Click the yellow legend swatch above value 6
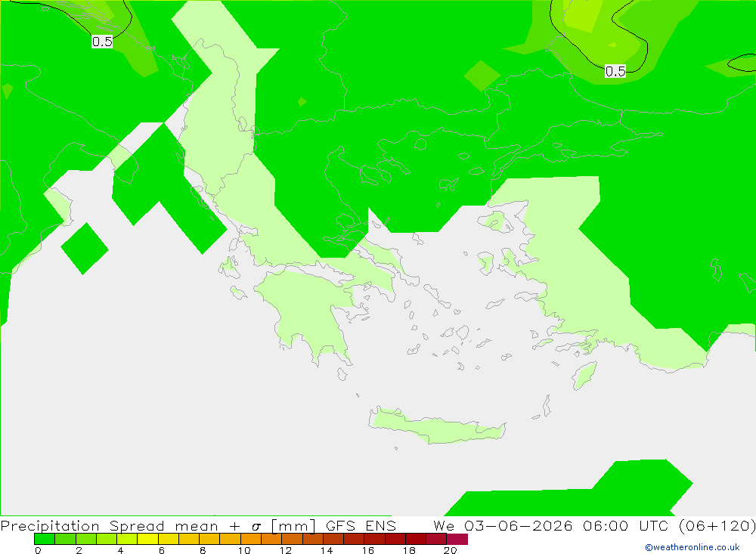 169,539
